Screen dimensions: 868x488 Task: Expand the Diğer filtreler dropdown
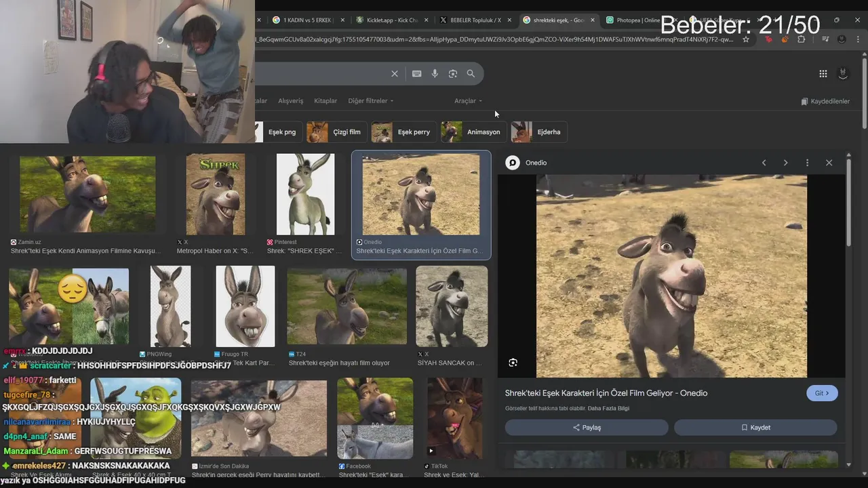click(x=370, y=101)
